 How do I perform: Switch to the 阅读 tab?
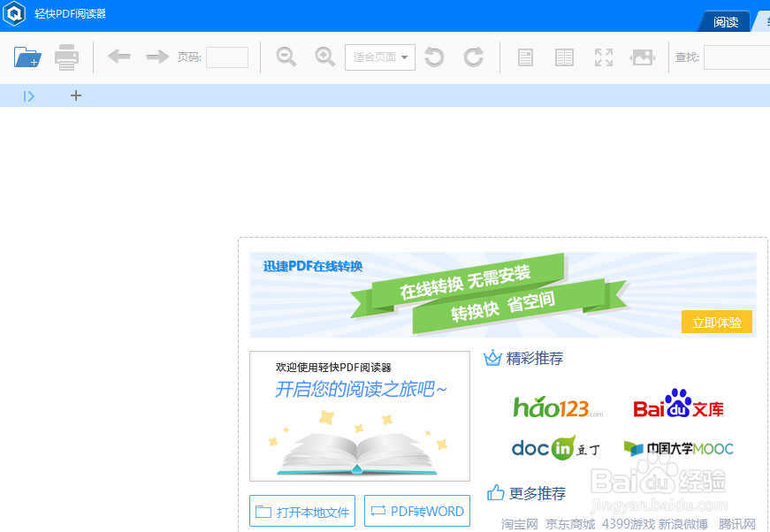[x=725, y=22]
